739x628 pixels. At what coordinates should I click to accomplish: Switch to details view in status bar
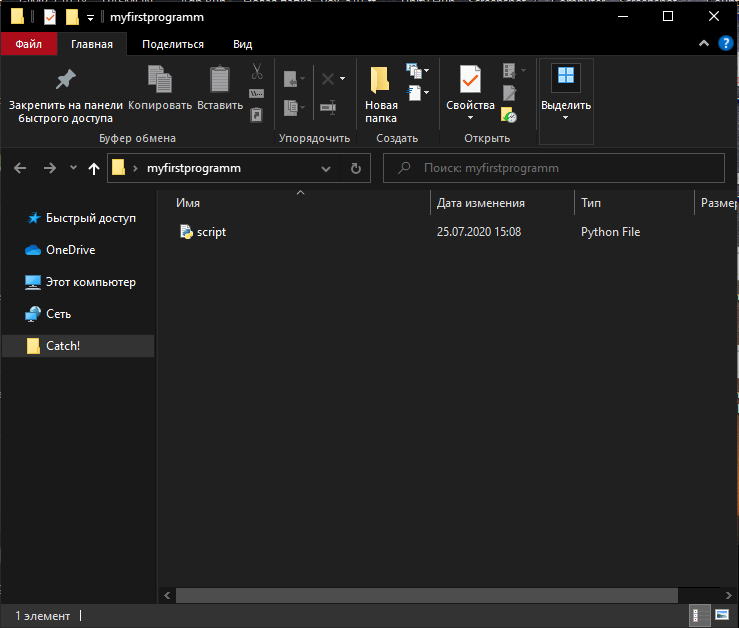699,615
